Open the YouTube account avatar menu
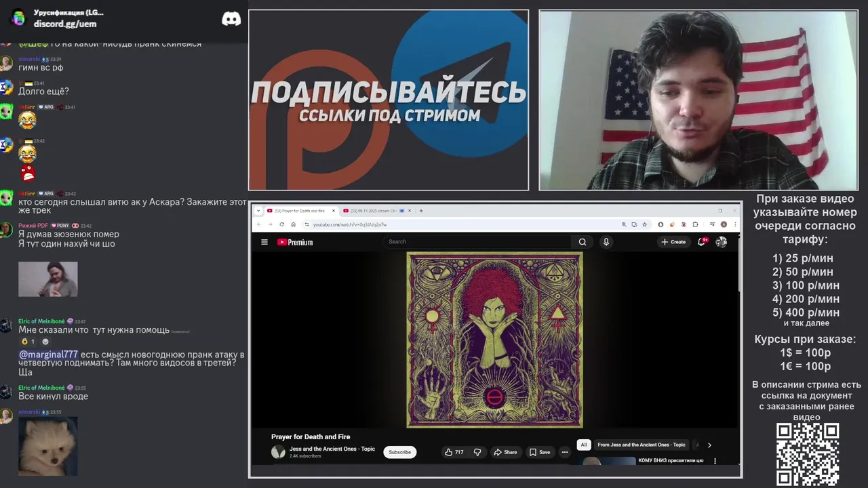This screenshot has height=488, width=868. 721,242
